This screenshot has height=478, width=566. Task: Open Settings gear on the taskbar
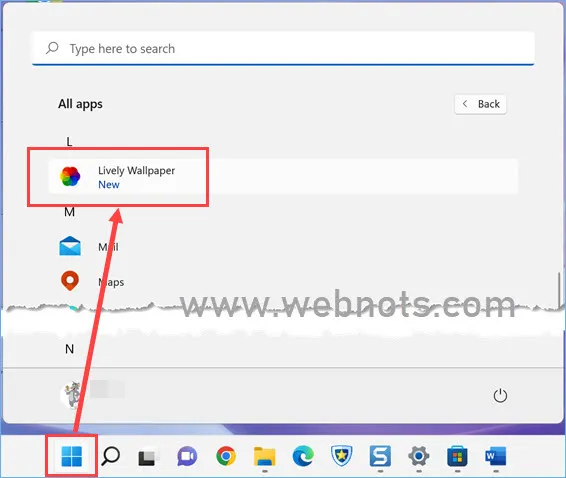pos(419,456)
